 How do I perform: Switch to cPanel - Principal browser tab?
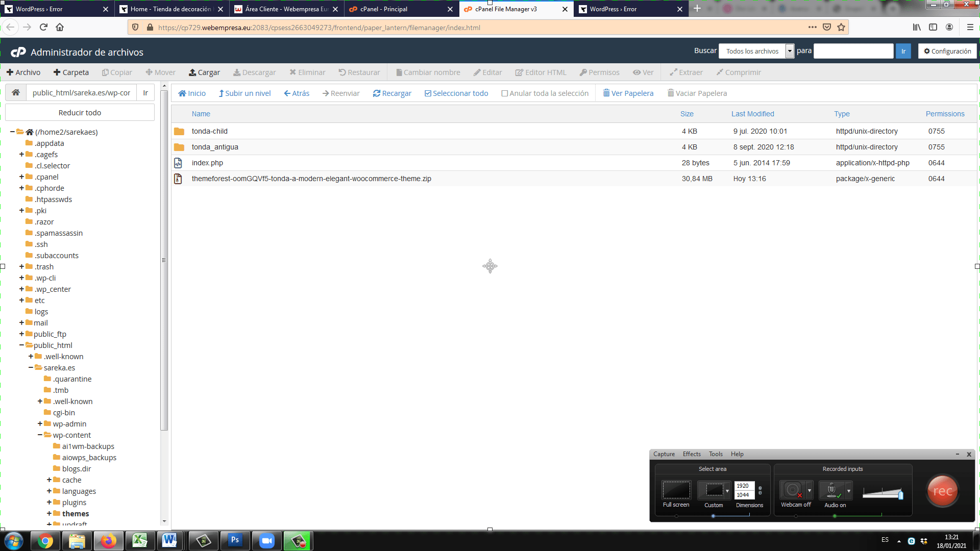click(x=401, y=9)
